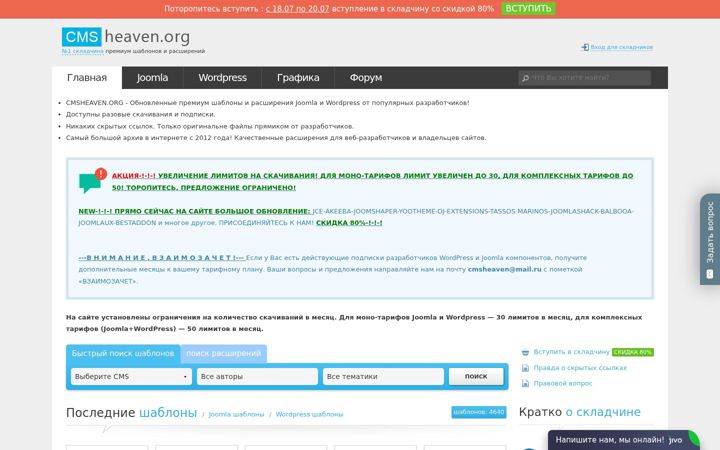Click the green ВСТУПИТЬ button in banner
The image size is (720, 450).
529,9
